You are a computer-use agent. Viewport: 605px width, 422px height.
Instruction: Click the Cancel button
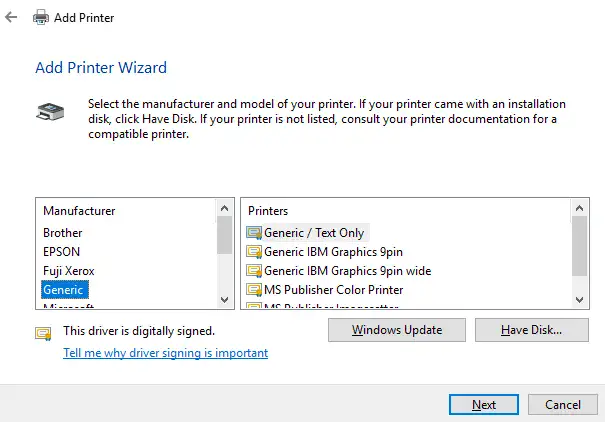coord(563,405)
